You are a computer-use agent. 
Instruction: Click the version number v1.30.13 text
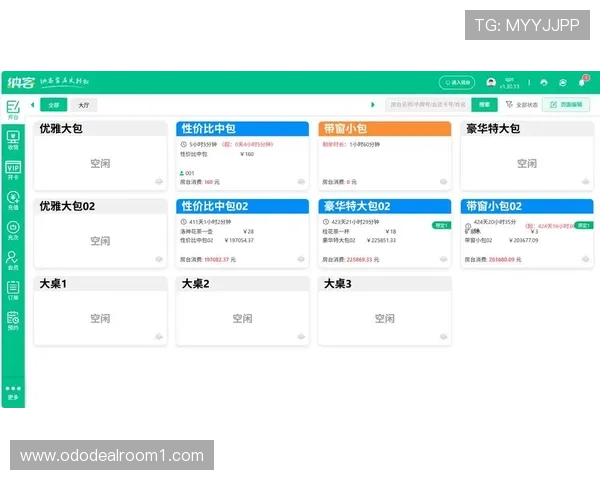click(509, 87)
